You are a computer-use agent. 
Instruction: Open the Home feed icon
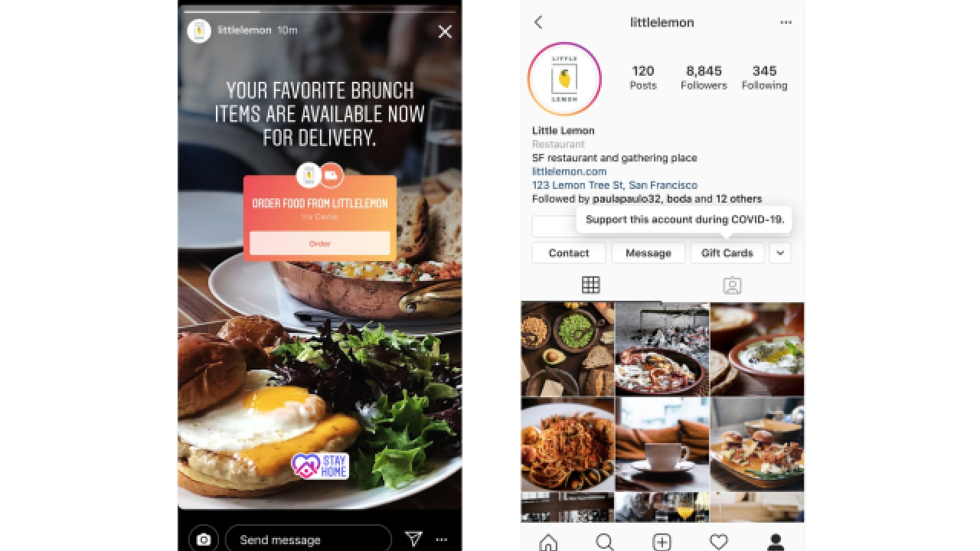coord(548,542)
